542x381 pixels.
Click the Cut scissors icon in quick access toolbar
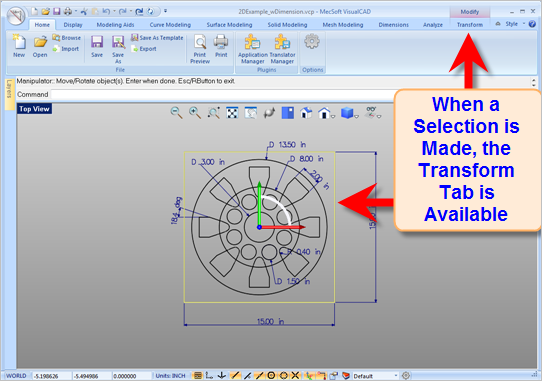click(x=84, y=11)
